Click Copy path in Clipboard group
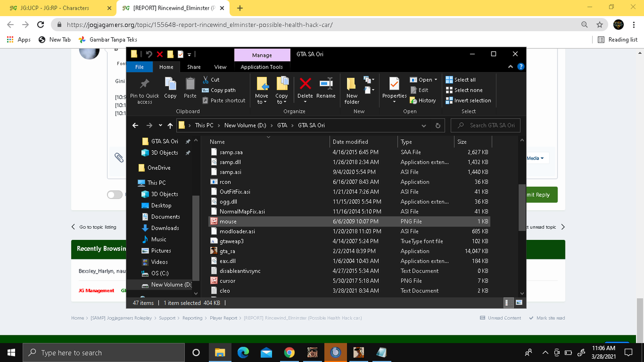Screen dimensions: 644x362 [219, 90]
